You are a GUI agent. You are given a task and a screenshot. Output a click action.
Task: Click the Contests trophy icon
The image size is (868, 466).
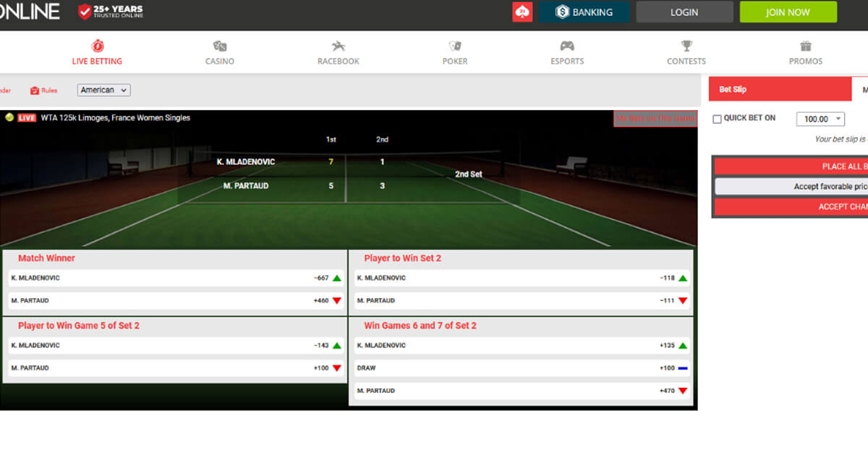point(686,44)
